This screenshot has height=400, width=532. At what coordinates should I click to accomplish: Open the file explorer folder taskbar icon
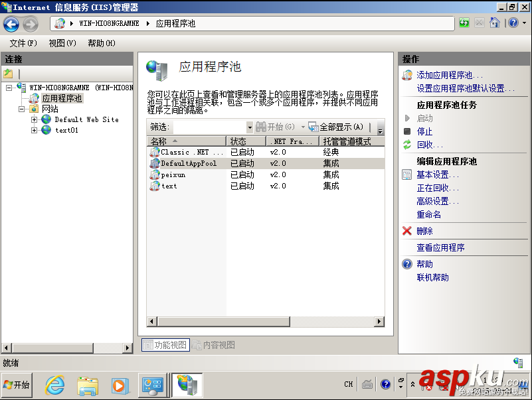[x=88, y=385]
